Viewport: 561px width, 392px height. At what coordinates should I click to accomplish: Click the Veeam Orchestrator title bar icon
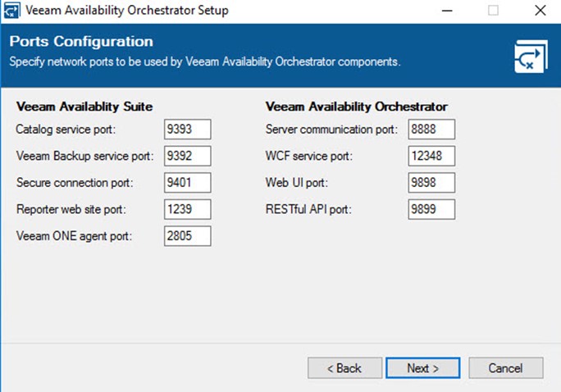[11, 10]
